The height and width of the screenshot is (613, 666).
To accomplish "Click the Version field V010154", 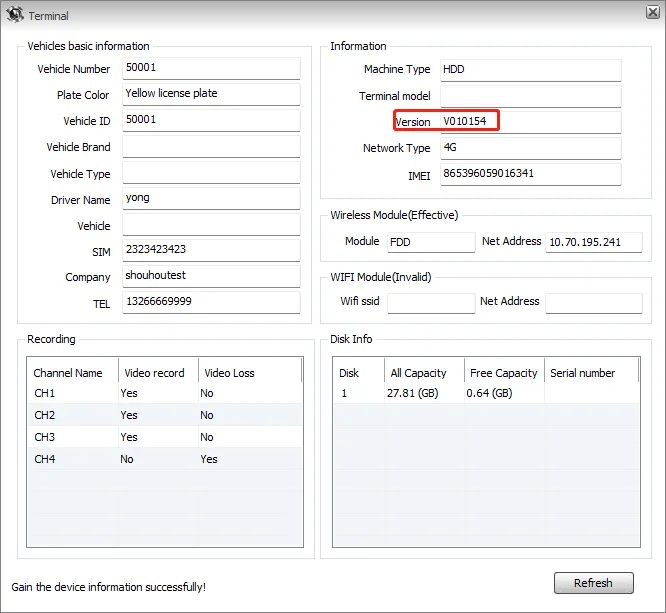I will pos(531,122).
